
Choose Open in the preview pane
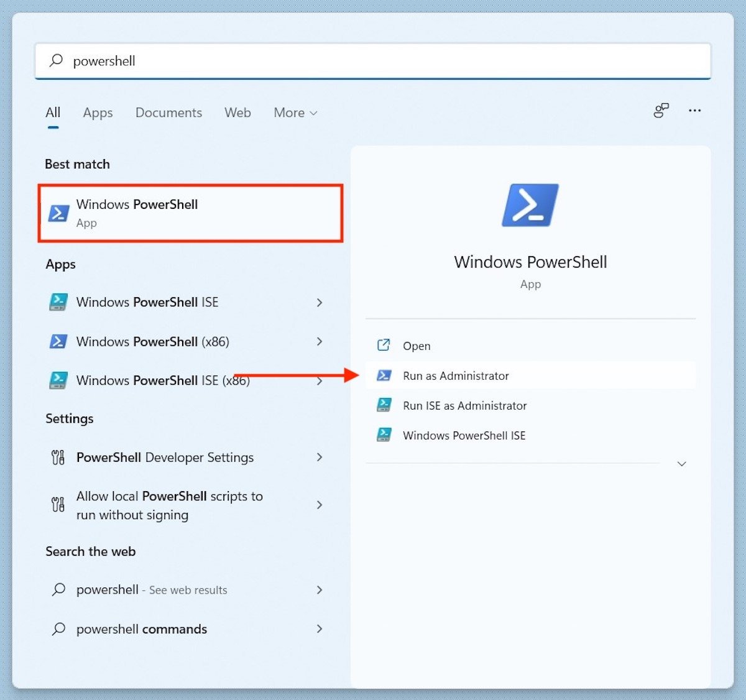(530, 346)
